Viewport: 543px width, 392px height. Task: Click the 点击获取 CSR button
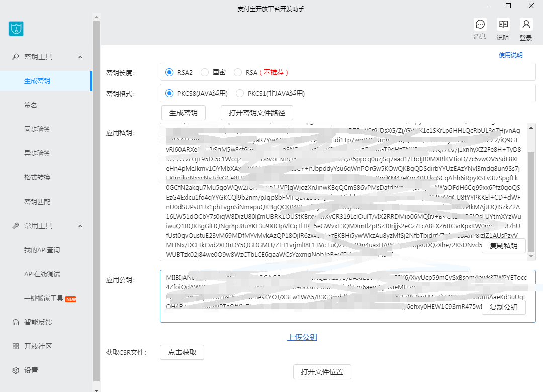182,352
